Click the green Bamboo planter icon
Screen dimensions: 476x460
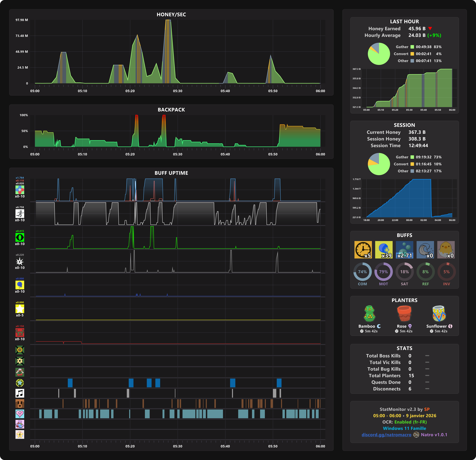[370, 313]
